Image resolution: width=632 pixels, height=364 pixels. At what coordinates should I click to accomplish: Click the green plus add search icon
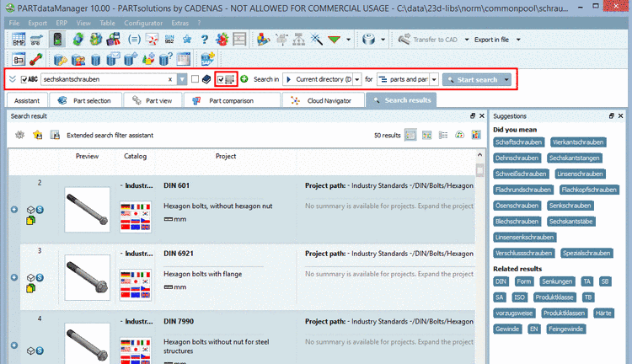pyautogui.click(x=244, y=79)
